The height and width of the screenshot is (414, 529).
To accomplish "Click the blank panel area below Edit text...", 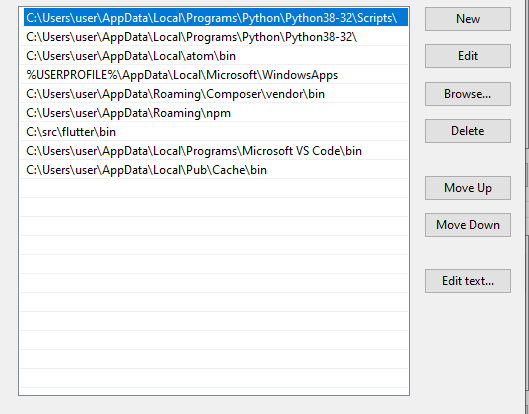I will pos(468,348).
